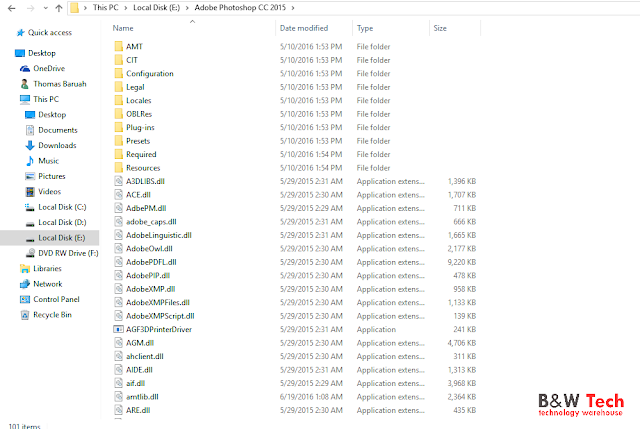Click the Presets folder icon
The width and height of the screenshot is (640, 429).
[118, 140]
